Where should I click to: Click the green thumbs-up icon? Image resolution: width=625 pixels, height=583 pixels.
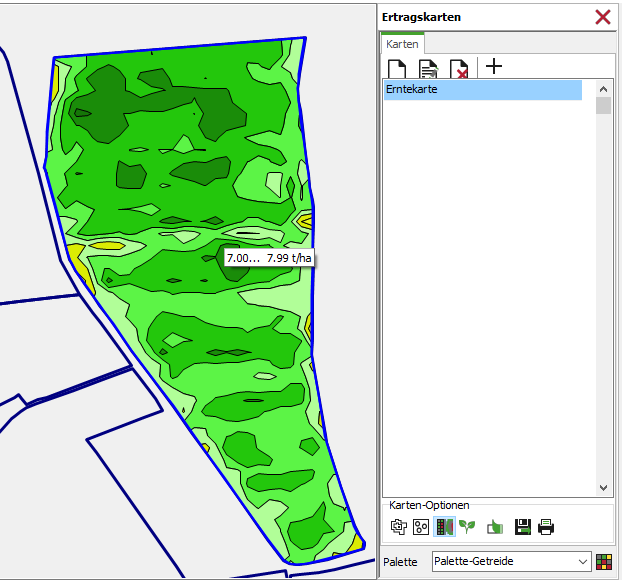[495, 526]
